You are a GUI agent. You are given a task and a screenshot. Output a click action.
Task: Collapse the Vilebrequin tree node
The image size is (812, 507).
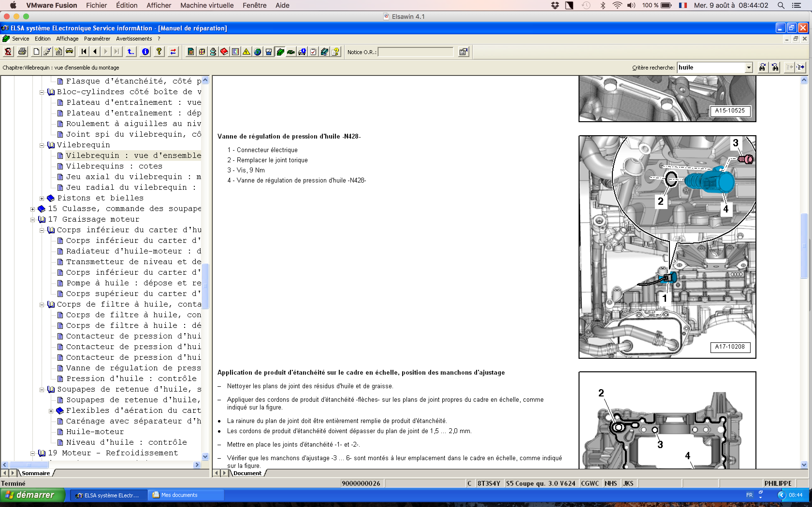42,145
